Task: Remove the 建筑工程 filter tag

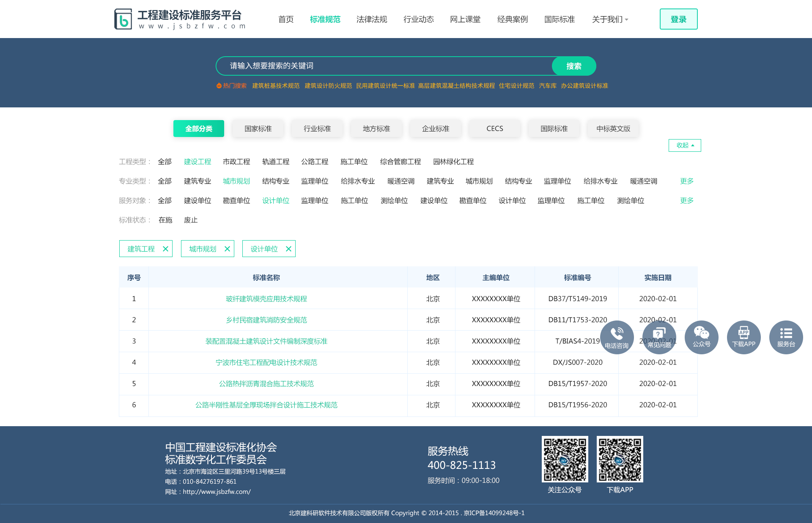Action: pyautogui.click(x=165, y=249)
